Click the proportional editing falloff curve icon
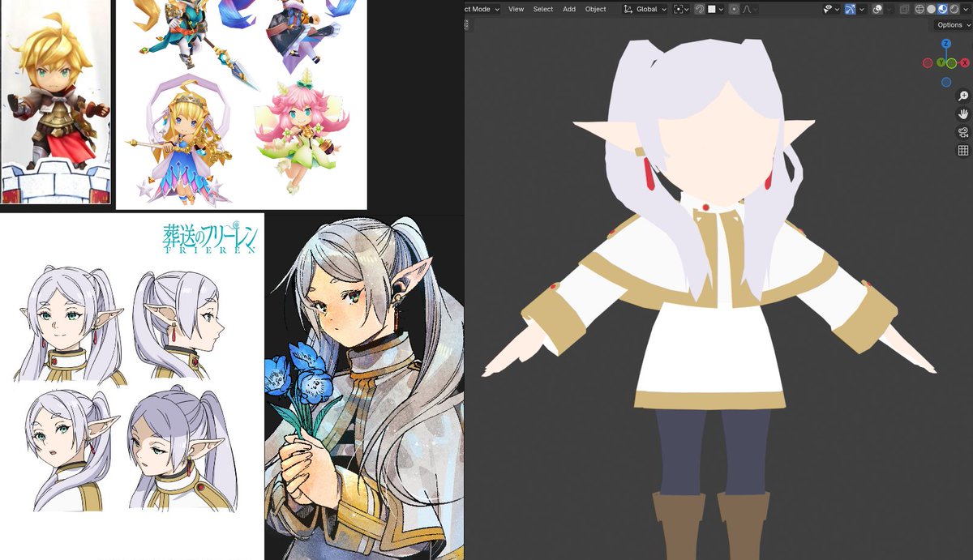Image resolution: width=973 pixels, height=560 pixels. pos(746,9)
